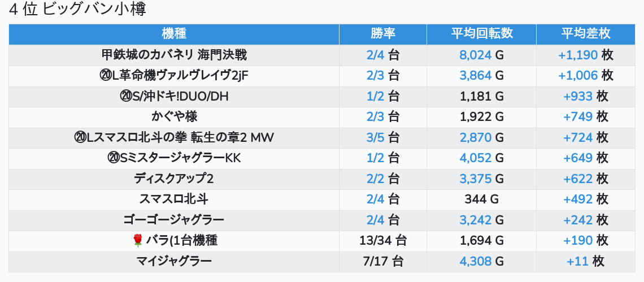Tap the ⑳ badge before SミスタージャグラーKK
This screenshot has height=282, width=644.
point(112,158)
